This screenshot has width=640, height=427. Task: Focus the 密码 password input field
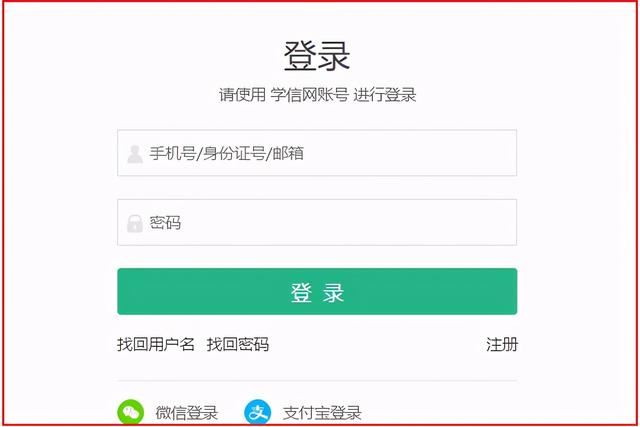[317, 222]
